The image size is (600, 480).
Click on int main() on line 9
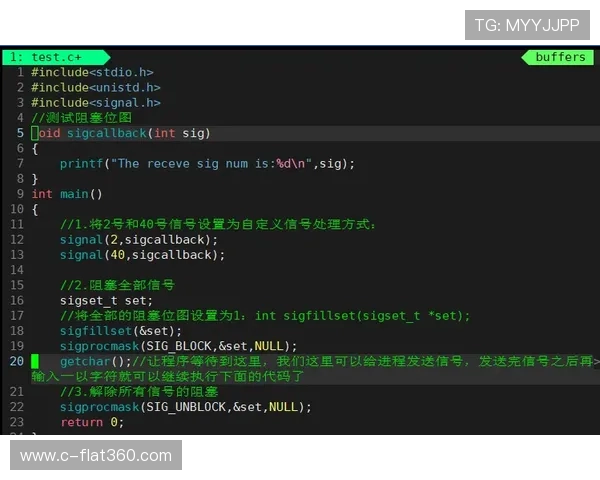pyautogui.click(x=67, y=194)
